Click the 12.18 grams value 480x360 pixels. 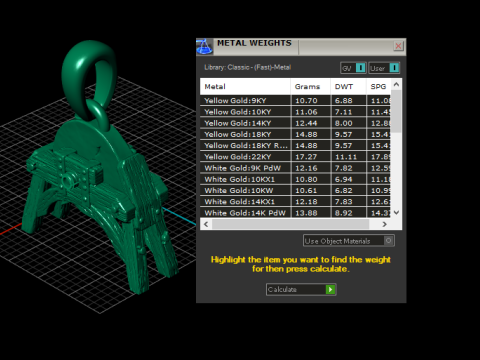click(306, 202)
